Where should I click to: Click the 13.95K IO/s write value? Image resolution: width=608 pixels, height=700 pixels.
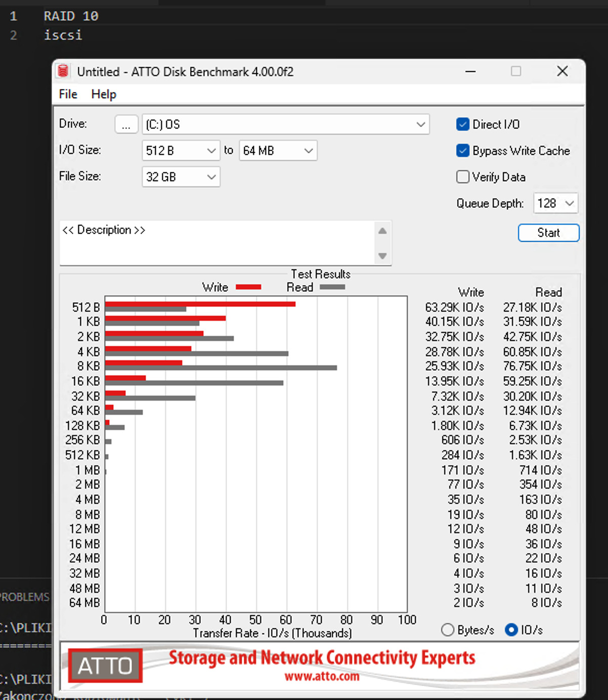pyautogui.click(x=455, y=381)
